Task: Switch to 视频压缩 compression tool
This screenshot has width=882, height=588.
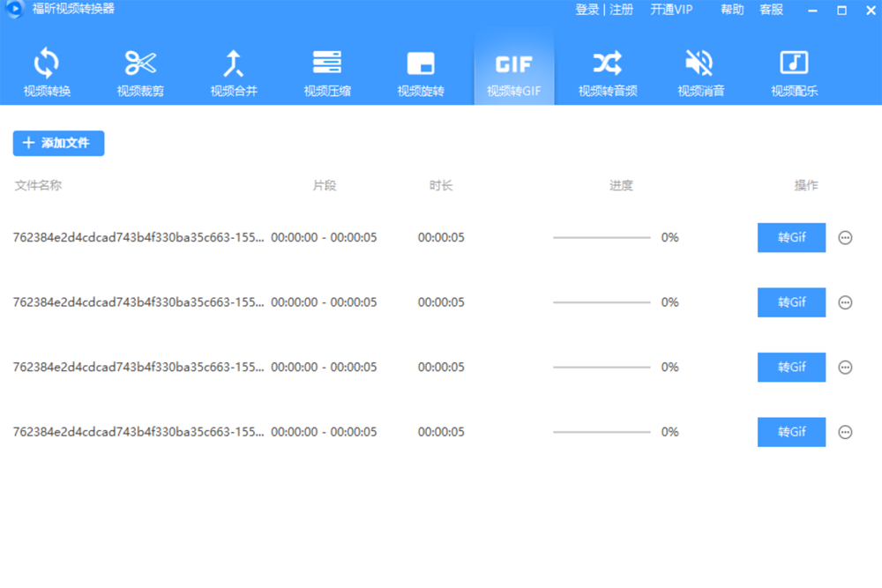Action: pos(327,72)
